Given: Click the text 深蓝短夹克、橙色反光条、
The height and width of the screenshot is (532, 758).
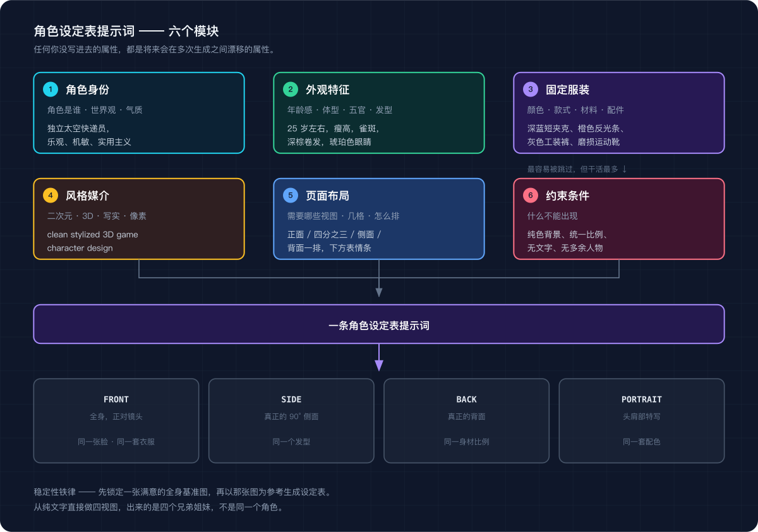Looking at the screenshot, I should 577,128.
